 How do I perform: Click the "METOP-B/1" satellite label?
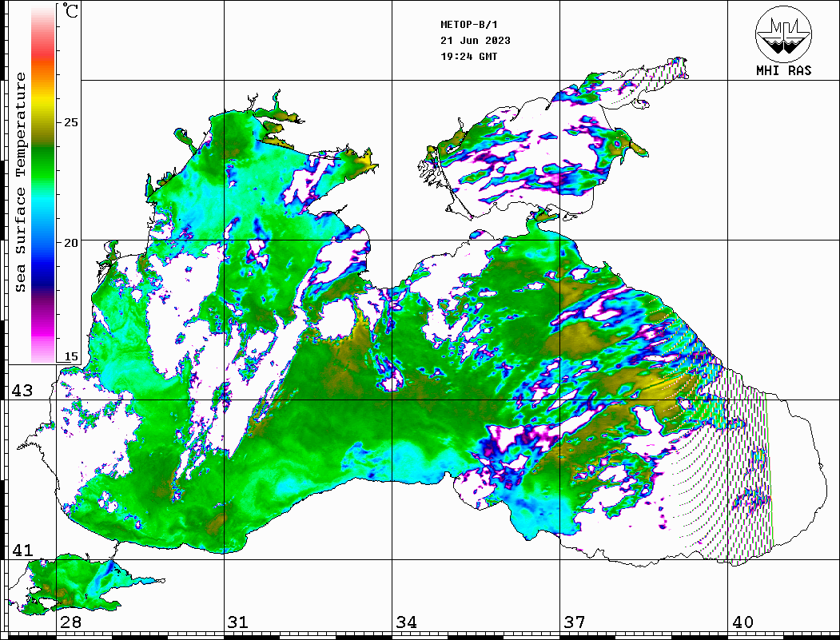tap(469, 25)
